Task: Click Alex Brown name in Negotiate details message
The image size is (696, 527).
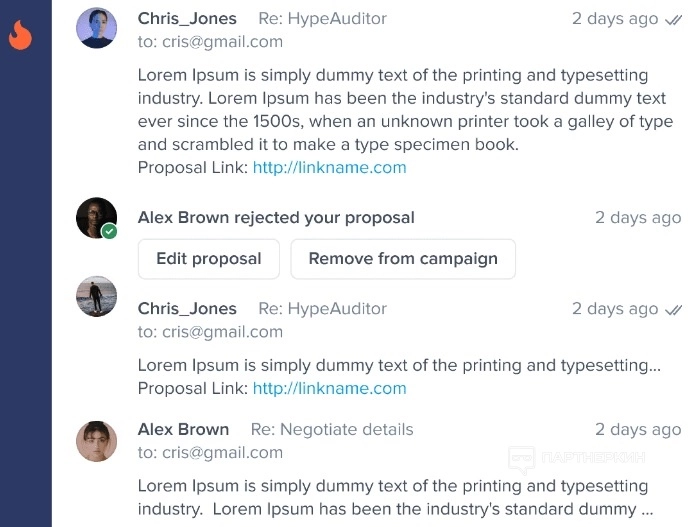Action: point(183,429)
